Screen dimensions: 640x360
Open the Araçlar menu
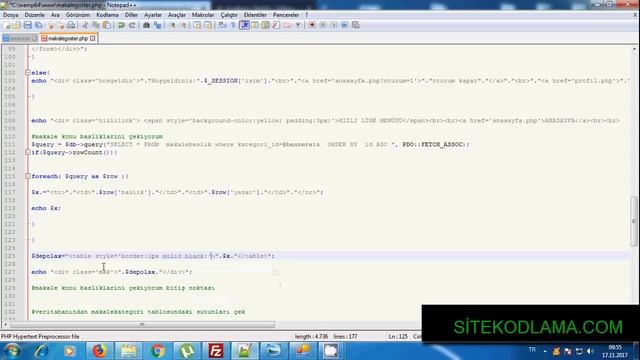click(x=177, y=15)
